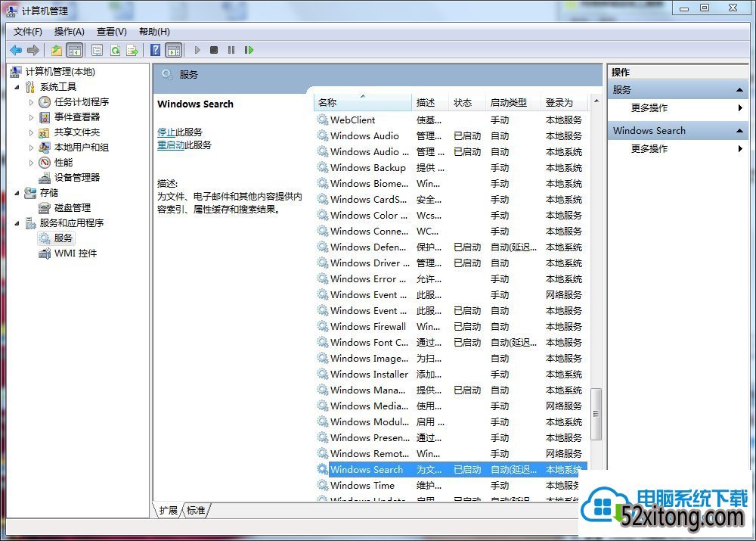Click the gear icon beside Windows Backup
The image size is (756, 541).
click(323, 167)
